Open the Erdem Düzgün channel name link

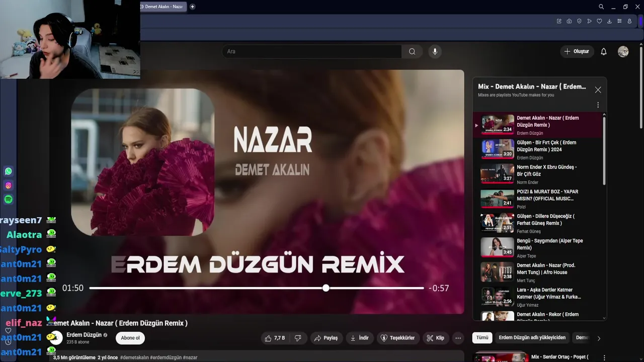point(84,335)
